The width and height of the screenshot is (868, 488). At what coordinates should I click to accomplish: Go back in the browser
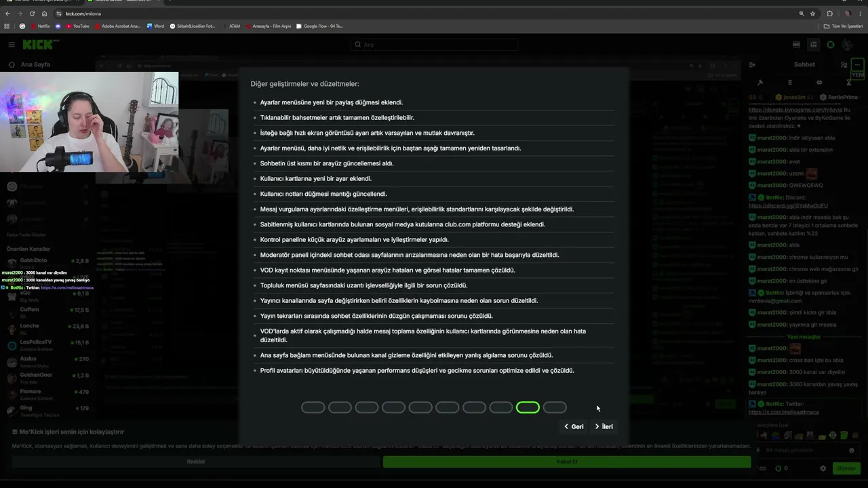(x=7, y=14)
